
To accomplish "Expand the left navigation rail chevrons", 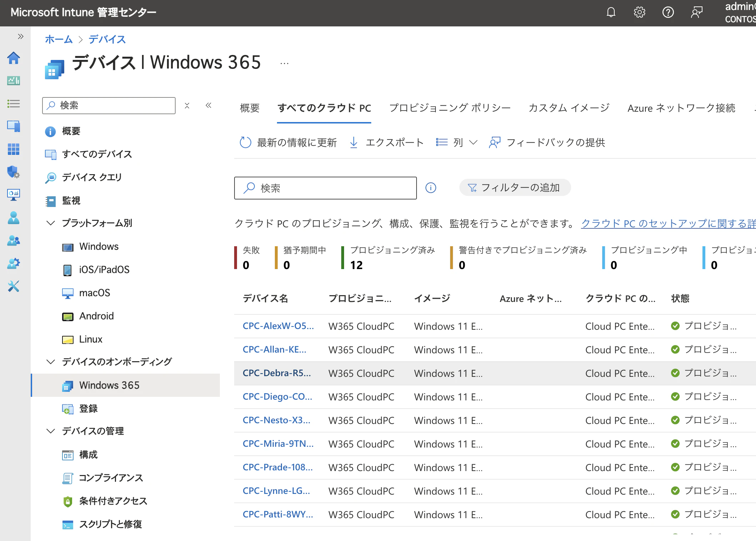I will [21, 36].
